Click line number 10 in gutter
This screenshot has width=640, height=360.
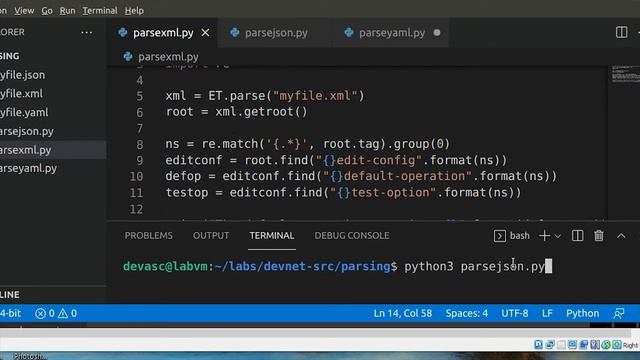pyautogui.click(x=136, y=176)
